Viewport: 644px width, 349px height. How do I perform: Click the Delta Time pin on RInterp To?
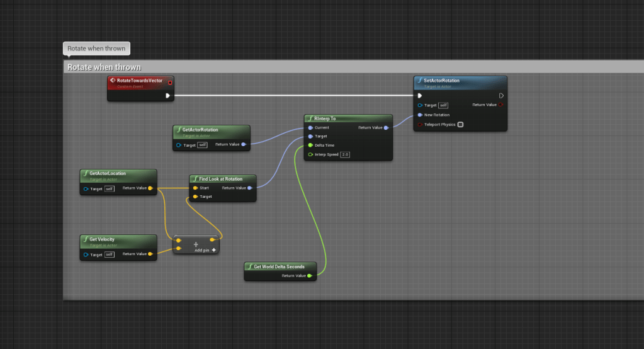(x=310, y=145)
